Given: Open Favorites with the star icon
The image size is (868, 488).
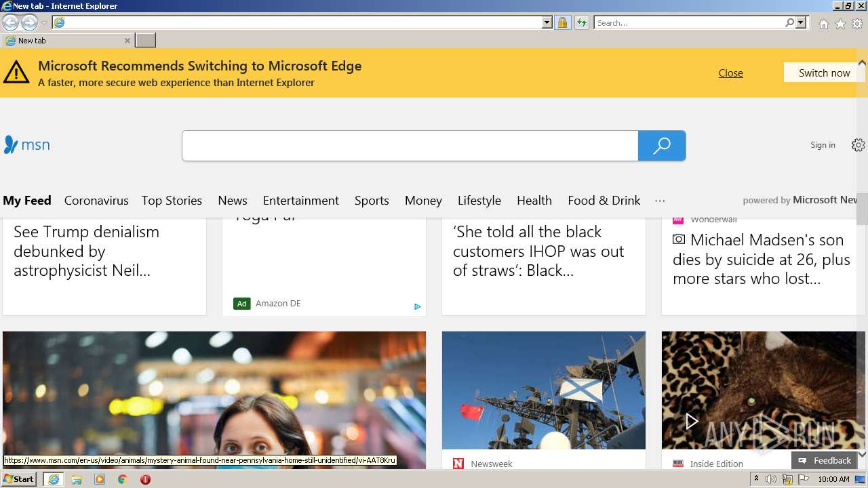Looking at the screenshot, I should pos(840,24).
